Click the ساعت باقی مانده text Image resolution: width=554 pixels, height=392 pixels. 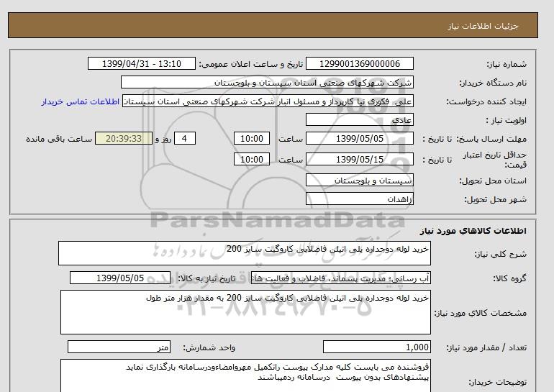[59, 139]
